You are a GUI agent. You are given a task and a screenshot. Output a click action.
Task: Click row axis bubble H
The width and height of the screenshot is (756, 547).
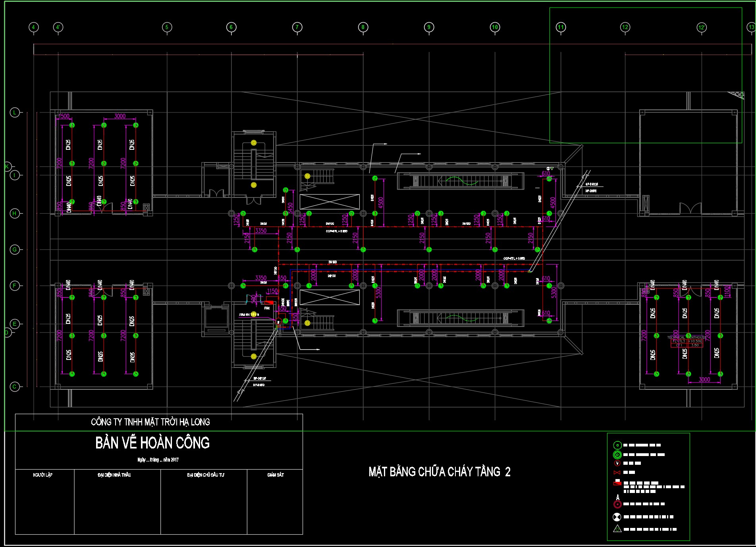15,213
